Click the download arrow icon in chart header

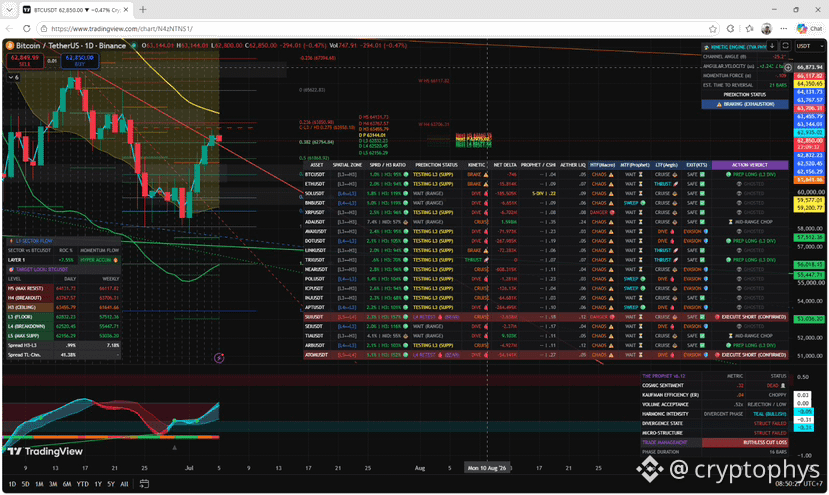tap(772, 46)
